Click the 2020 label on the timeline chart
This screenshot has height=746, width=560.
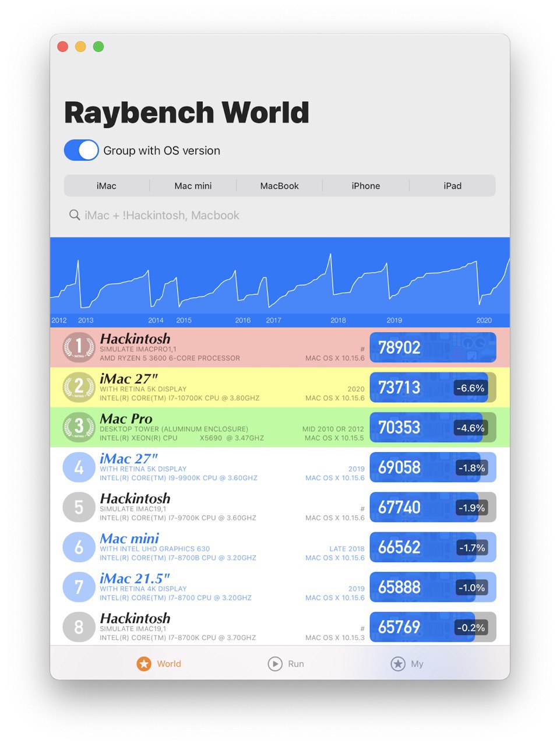[x=484, y=321]
